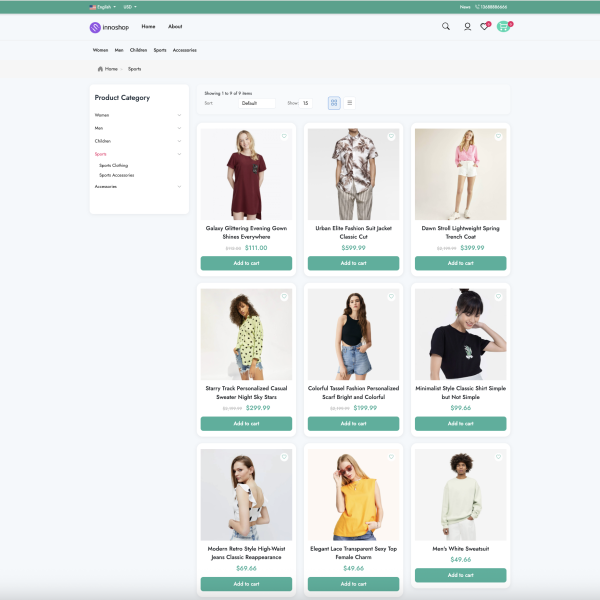Favorite the Galaxy Glittering Evening Gown with heart
The width and height of the screenshot is (600, 600).
284,137
